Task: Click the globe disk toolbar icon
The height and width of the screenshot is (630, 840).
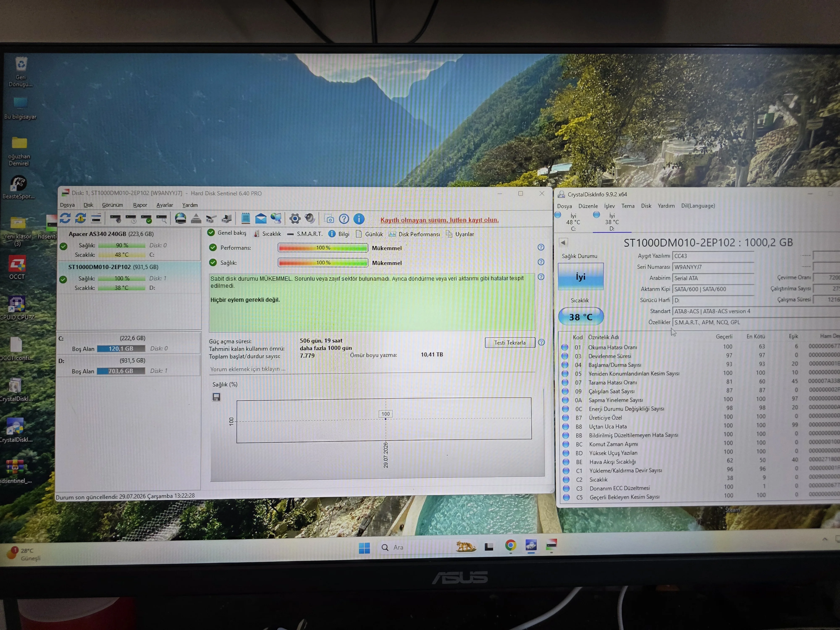Action: 180,218
